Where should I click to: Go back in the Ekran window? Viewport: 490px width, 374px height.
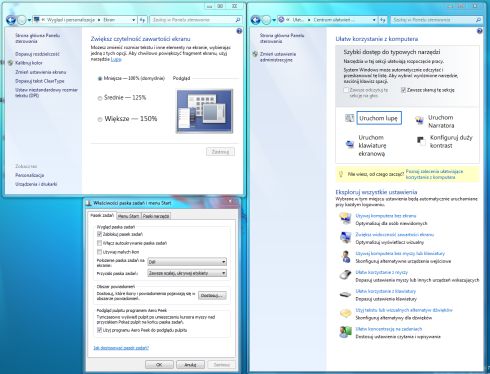click(11, 20)
